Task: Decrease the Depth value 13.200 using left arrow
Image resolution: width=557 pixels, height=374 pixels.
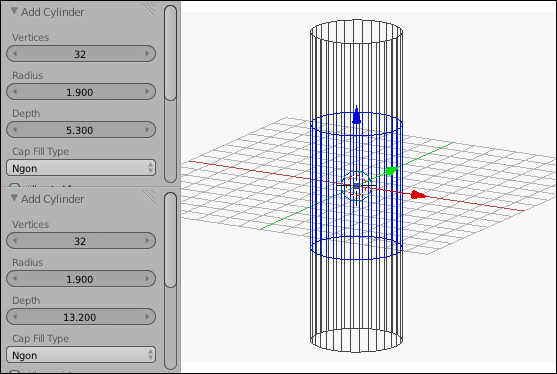Action: click(15, 316)
